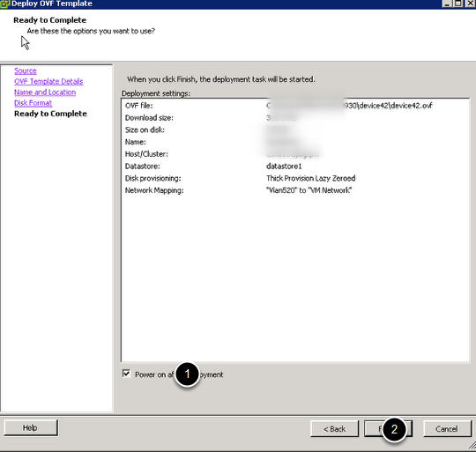Open the OVF Template Details step
Viewport: 476px width, 452px height.
coord(48,82)
